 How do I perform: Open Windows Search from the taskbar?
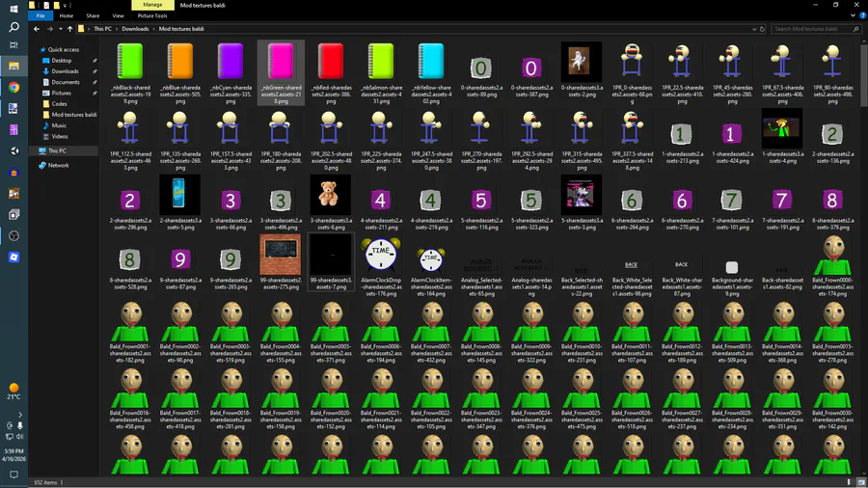pyautogui.click(x=14, y=27)
